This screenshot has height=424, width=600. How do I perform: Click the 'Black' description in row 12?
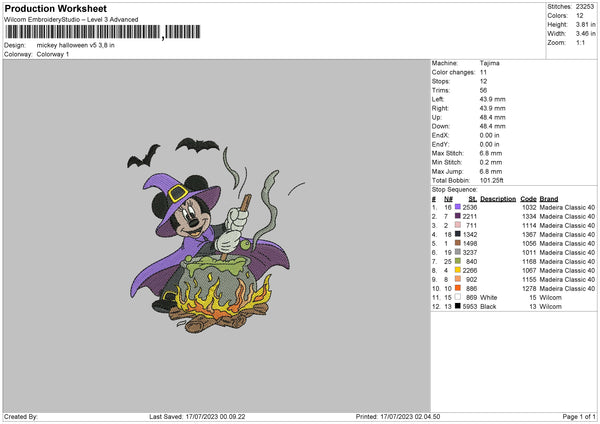(488, 306)
